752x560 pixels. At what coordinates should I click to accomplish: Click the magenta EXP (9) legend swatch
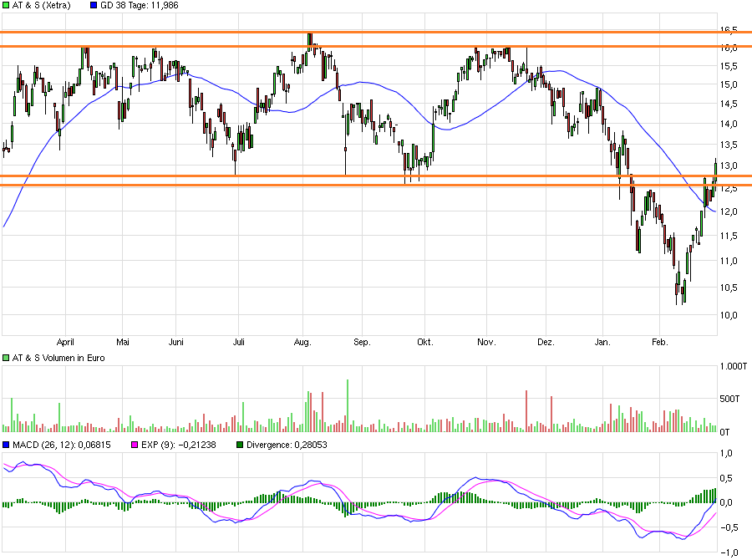pyautogui.click(x=135, y=445)
